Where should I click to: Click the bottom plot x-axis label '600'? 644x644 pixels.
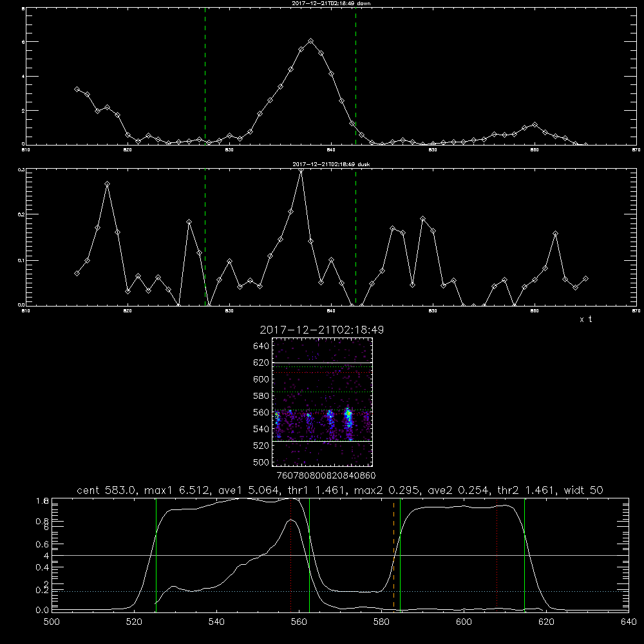coord(464,621)
